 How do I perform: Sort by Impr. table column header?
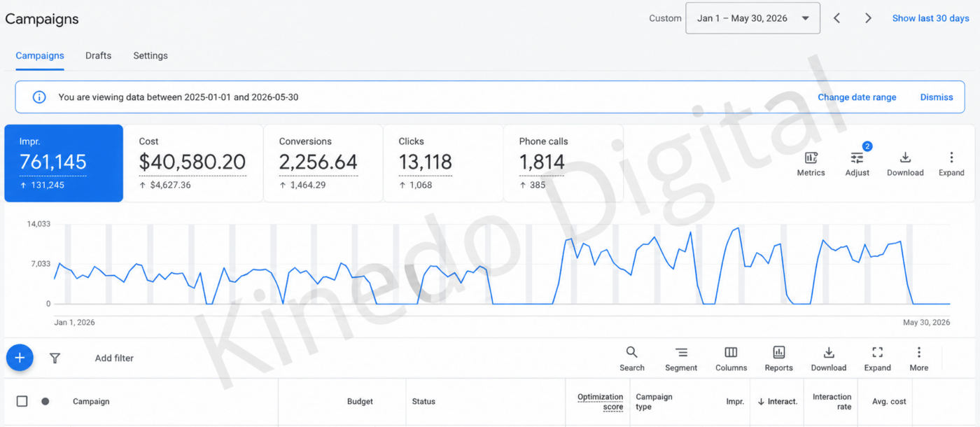tap(735, 402)
